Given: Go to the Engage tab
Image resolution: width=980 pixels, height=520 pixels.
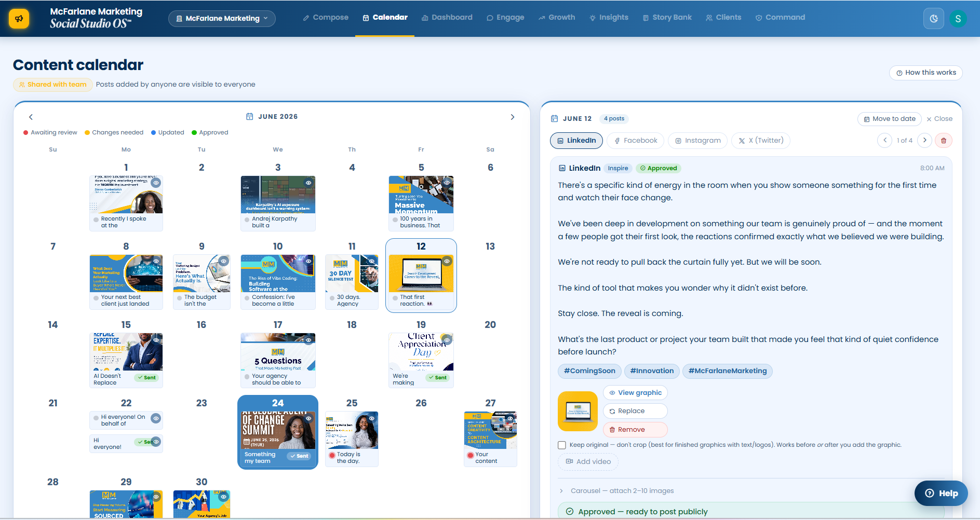Looking at the screenshot, I should [505, 18].
